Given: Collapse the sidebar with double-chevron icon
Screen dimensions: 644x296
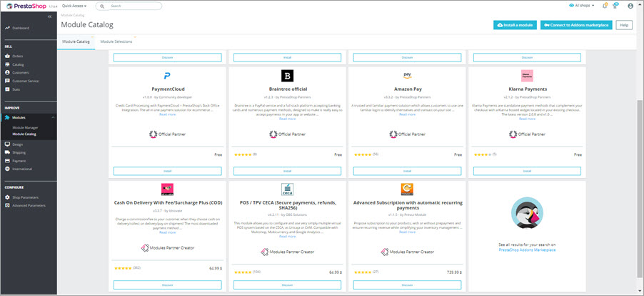Looking at the screenshot, I should point(50,16).
